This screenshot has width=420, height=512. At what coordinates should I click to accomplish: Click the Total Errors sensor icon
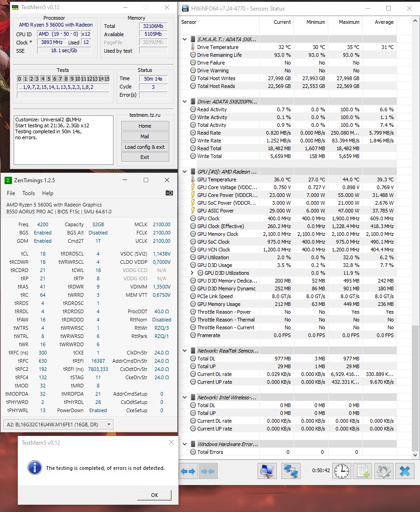[193, 452]
